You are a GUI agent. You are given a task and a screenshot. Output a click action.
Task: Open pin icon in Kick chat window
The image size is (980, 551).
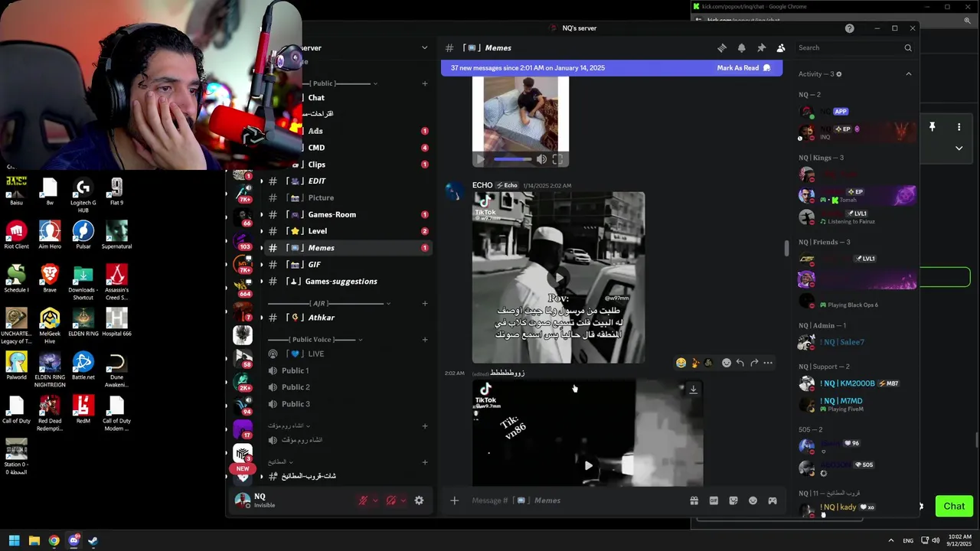[932, 127]
